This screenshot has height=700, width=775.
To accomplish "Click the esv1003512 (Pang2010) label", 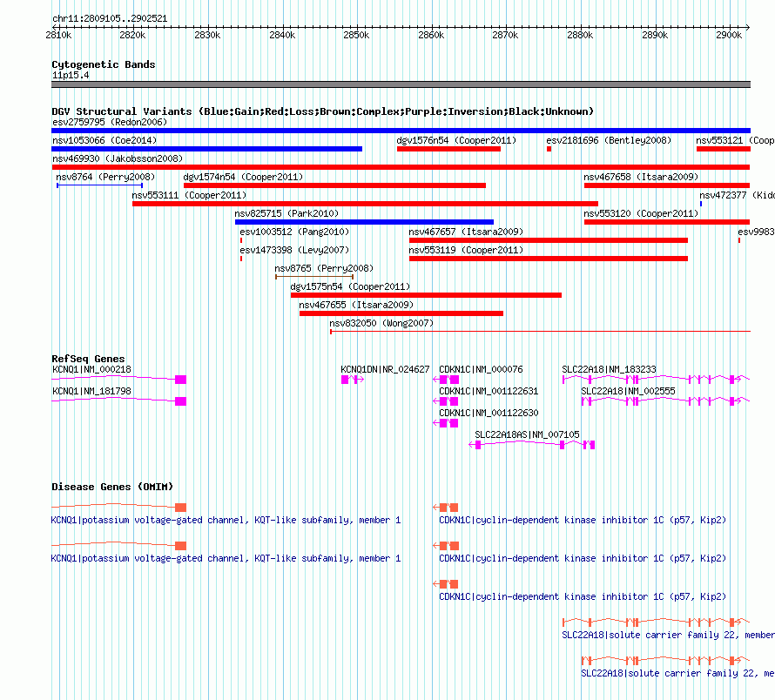I will 294,232.
